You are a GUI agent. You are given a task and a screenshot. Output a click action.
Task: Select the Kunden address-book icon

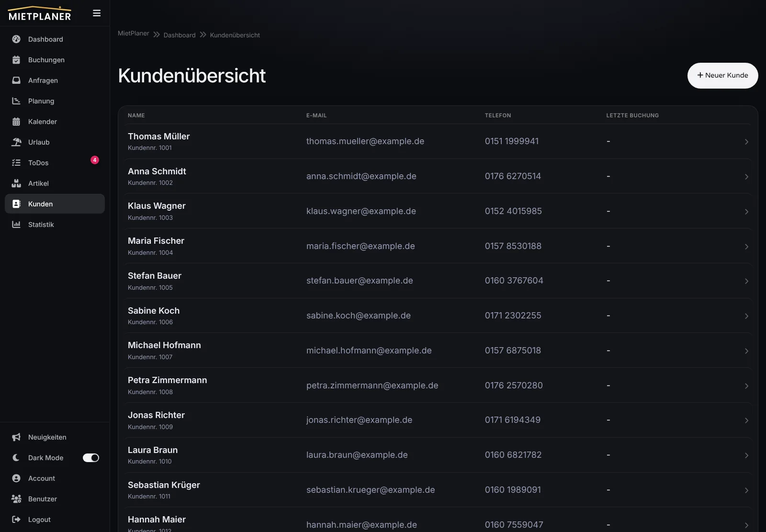pos(16,204)
